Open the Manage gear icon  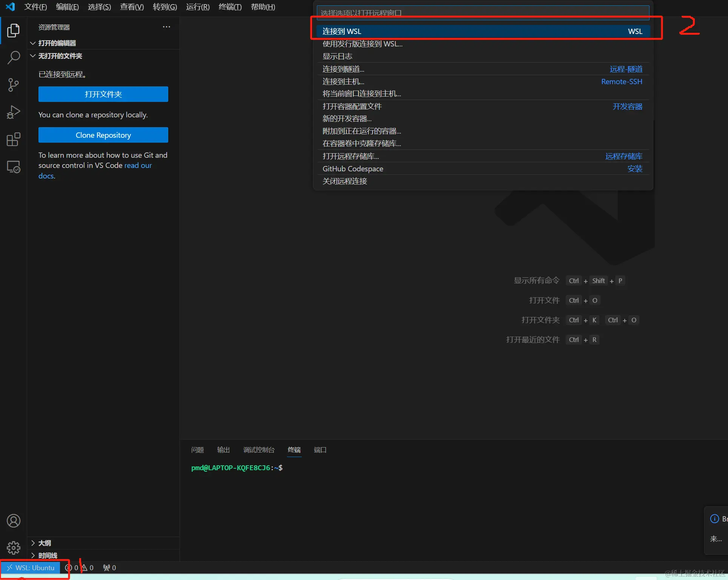pyautogui.click(x=13, y=548)
